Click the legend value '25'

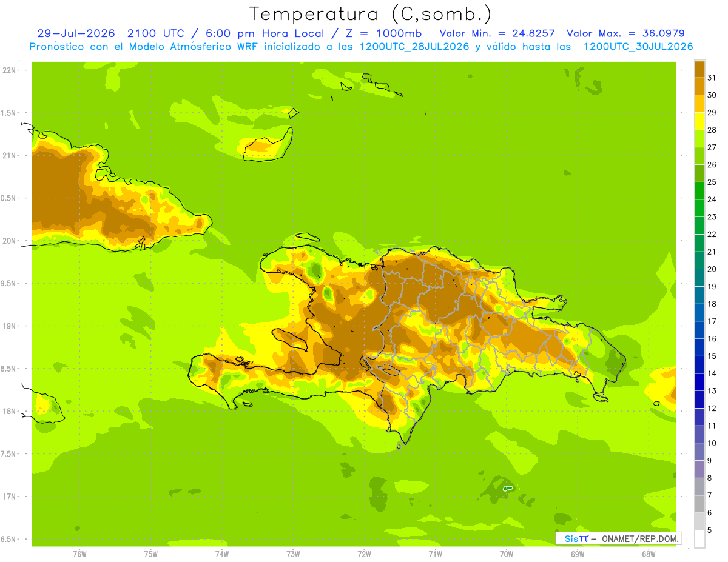point(712,182)
